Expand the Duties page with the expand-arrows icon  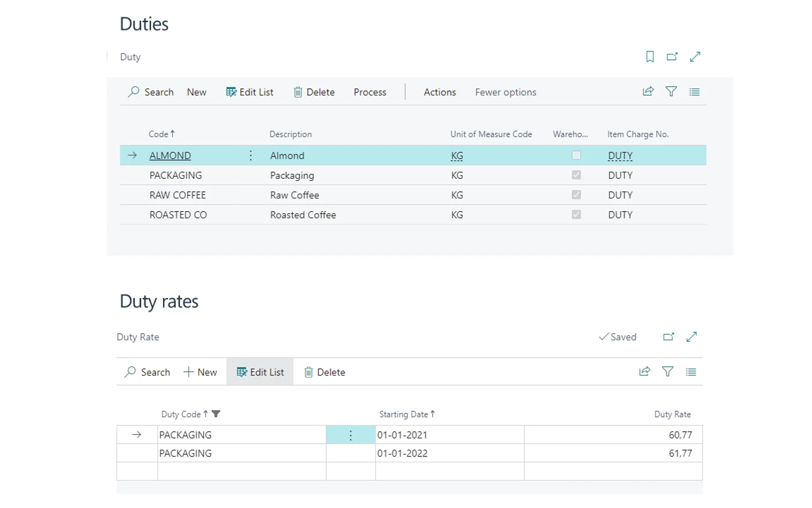695,56
